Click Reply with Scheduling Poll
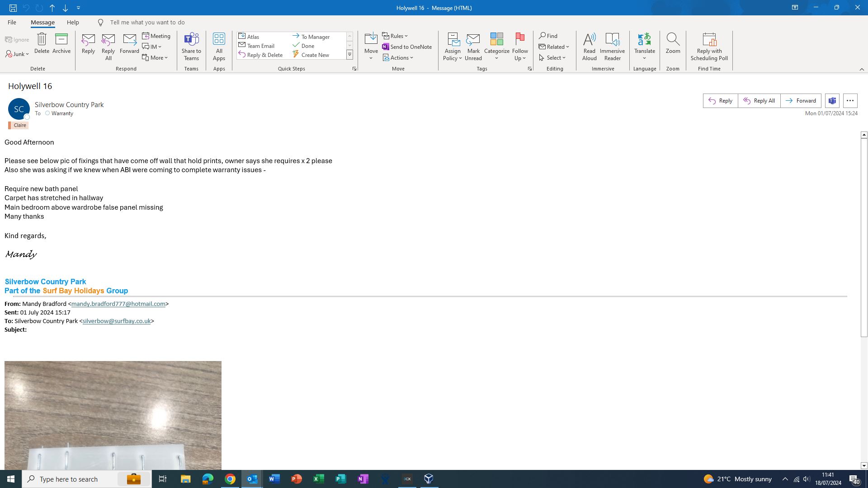Screen dimensions: 868x488 709,40
